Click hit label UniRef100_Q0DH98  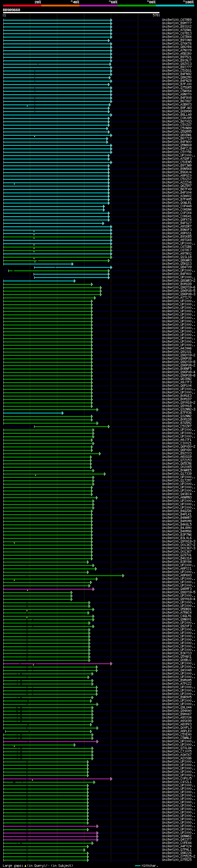point(177,111)
